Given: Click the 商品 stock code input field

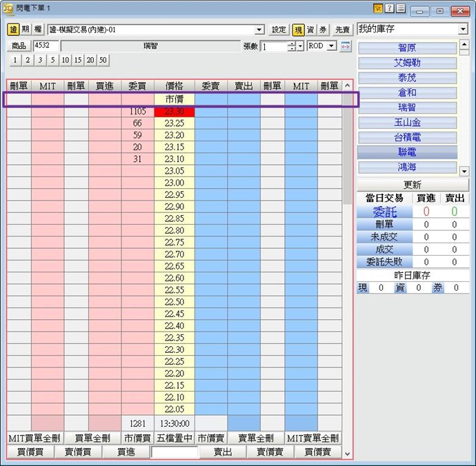Looking at the screenshot, I should click(x=46, y=45).
